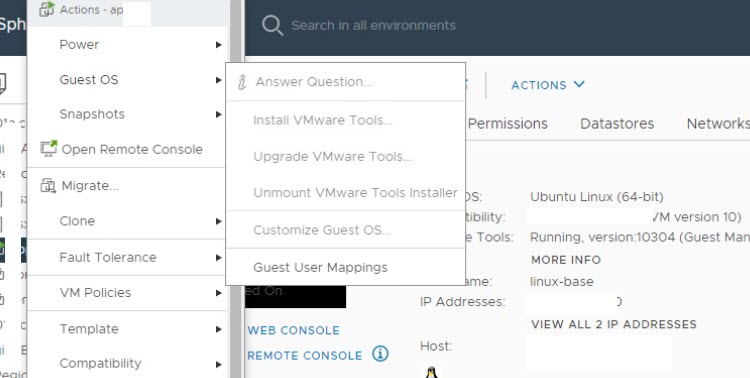Expand the Snapshots submenu arrow
This screenshot has height=378, width=750.
point(219,114)
